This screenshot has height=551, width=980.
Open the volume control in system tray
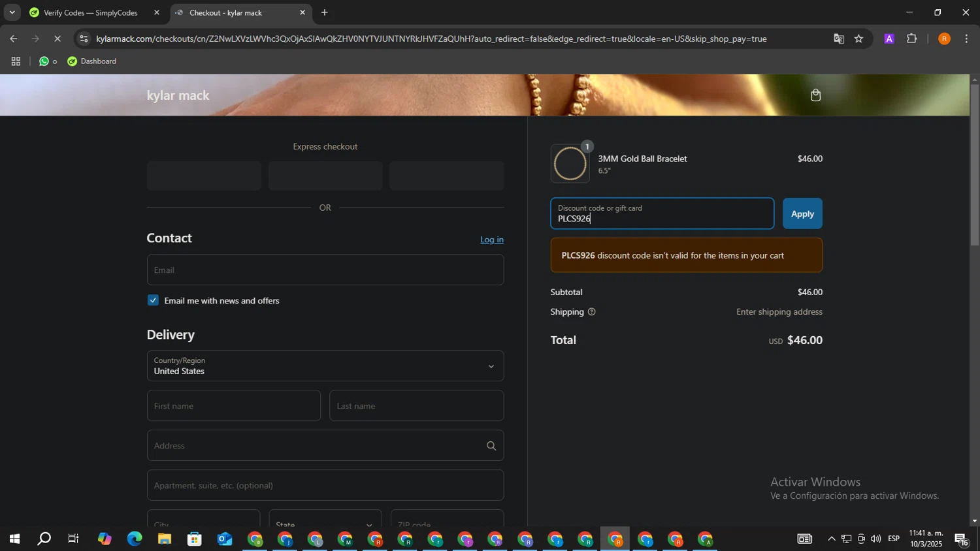pos(875,539)
